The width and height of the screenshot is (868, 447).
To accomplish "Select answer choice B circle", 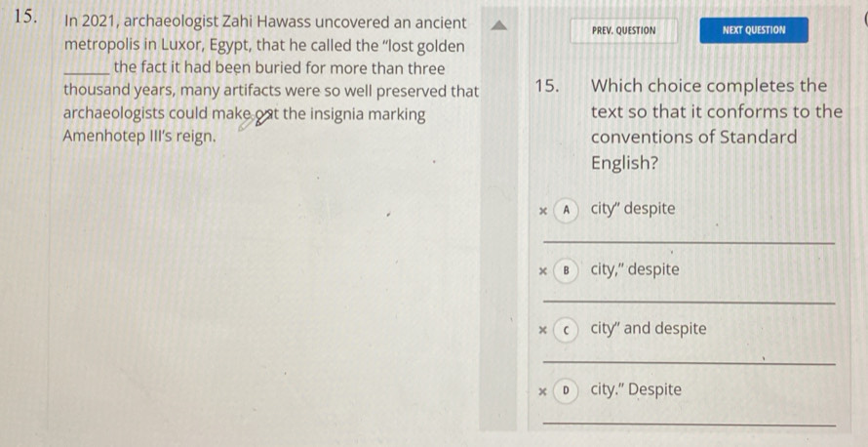I will click(x=567, y=269).
